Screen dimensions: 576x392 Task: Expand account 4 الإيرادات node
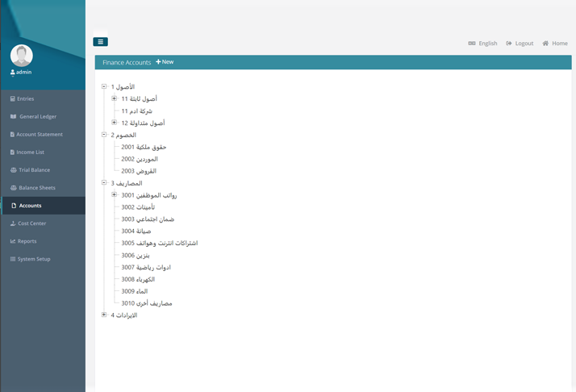(104, 315)
